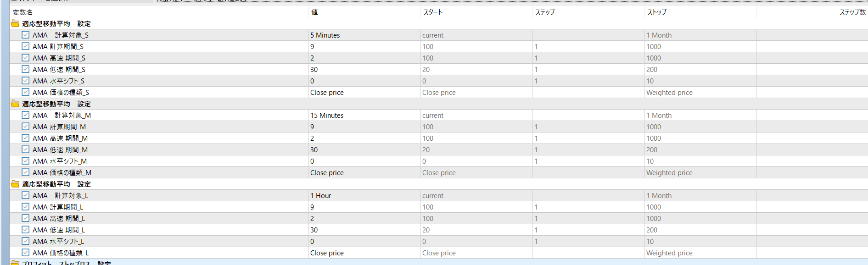The image size is (868, 265).
Task: Open the 1 Hour timeframe value dropdown
Action: coord(364,195)
